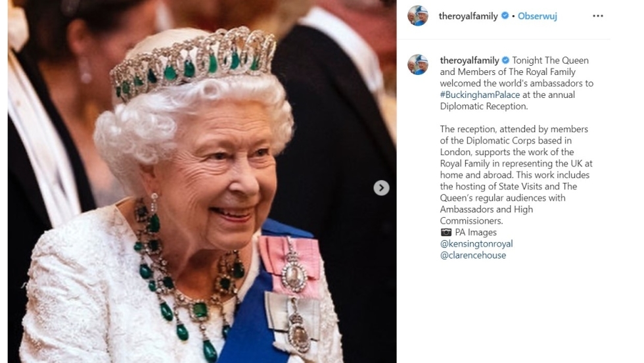
Task: Click the avatar next to the caption
Action: [x=418, y=64]
